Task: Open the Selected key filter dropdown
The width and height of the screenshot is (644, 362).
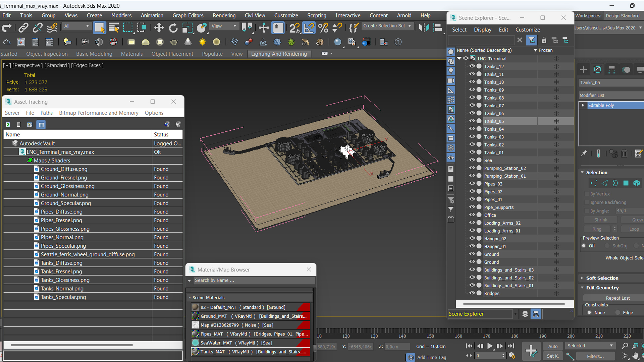Action: [x=590, y=346]
